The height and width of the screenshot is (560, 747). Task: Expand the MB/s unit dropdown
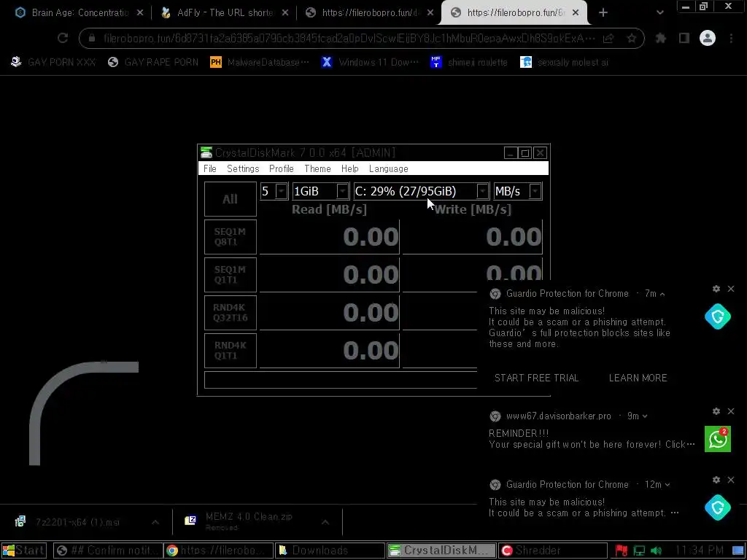(x=535, y=191)
